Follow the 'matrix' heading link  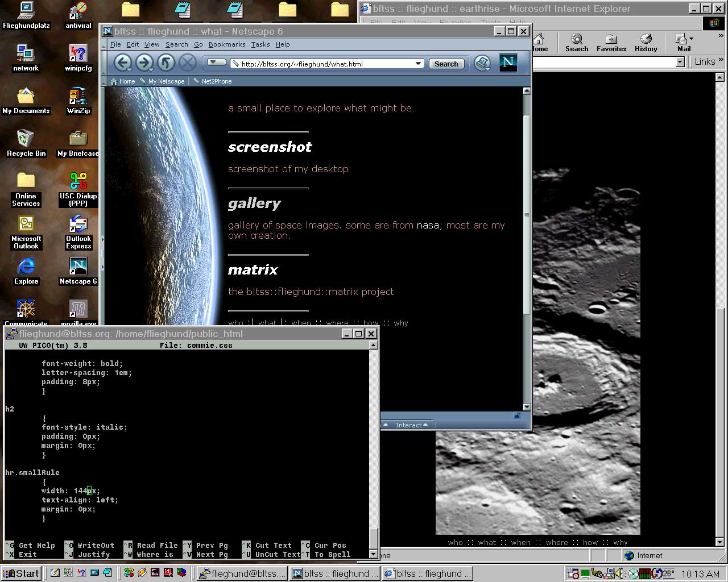point(253,270)
